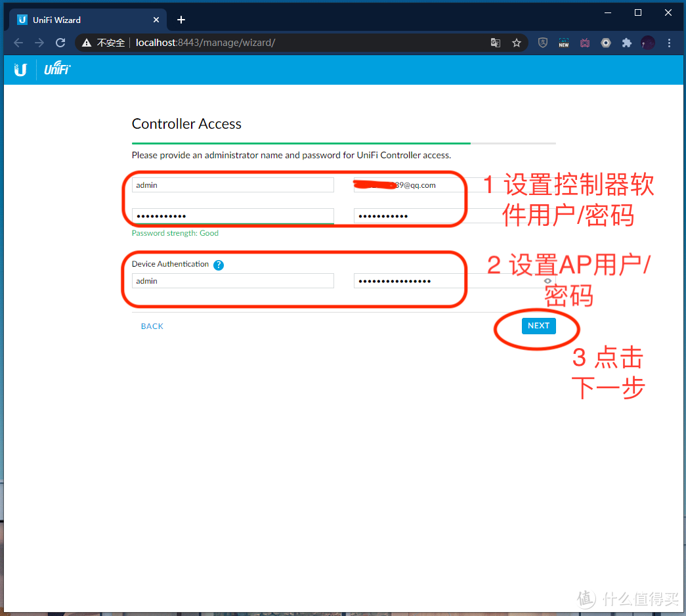The image size is (686, 616).
Task: Click the Controller Access heading
Action: 186,124
